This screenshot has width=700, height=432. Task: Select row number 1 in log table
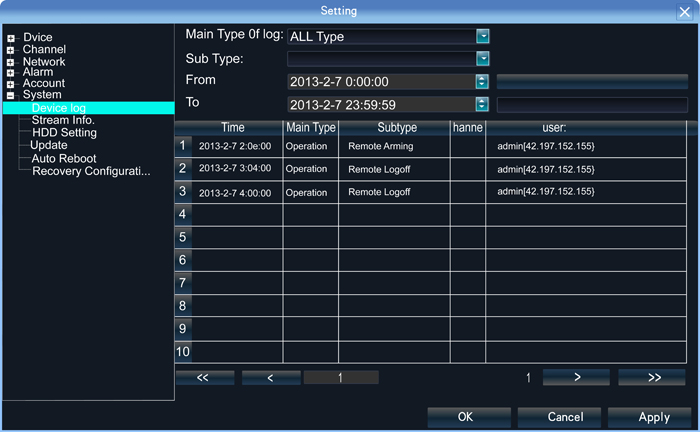[183, 145]
